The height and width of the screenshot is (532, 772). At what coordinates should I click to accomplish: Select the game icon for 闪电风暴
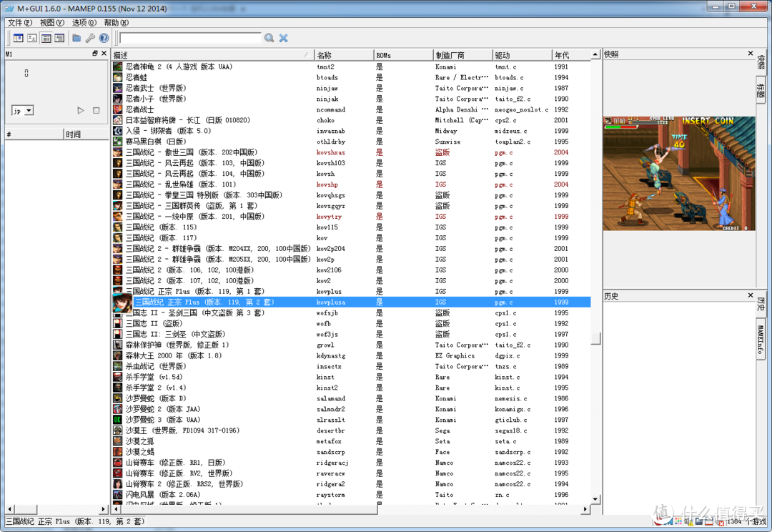coord(118,495)
